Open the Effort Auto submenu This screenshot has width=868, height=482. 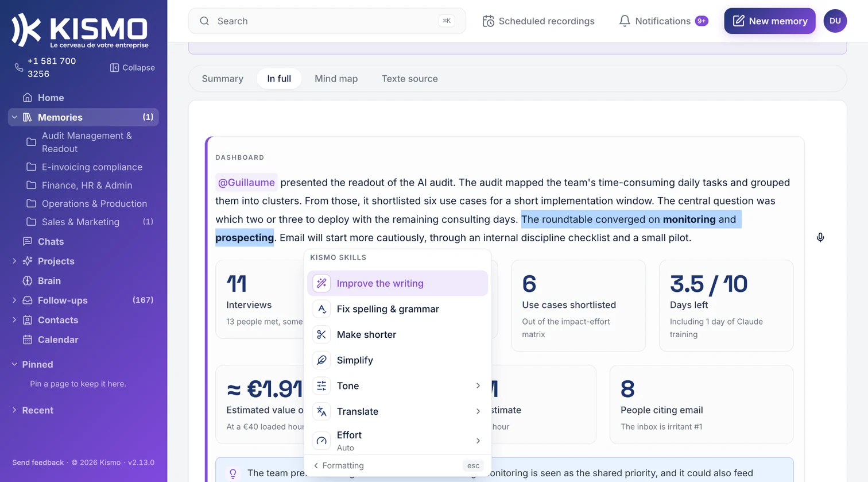coord(397,441)
